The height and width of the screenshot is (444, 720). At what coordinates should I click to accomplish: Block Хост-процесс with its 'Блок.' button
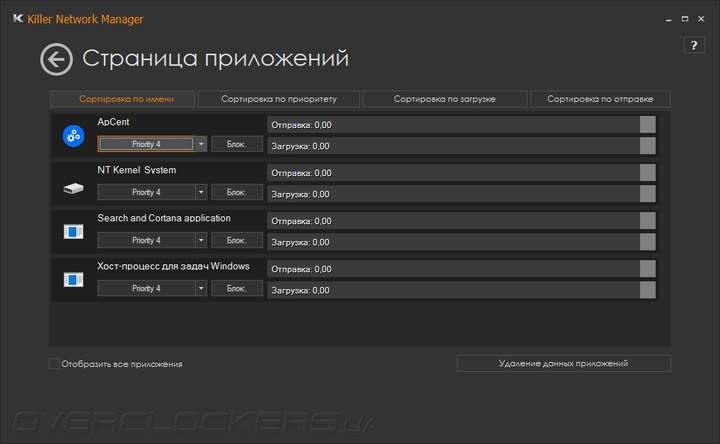pyautogui.click(x=237, y=288)
